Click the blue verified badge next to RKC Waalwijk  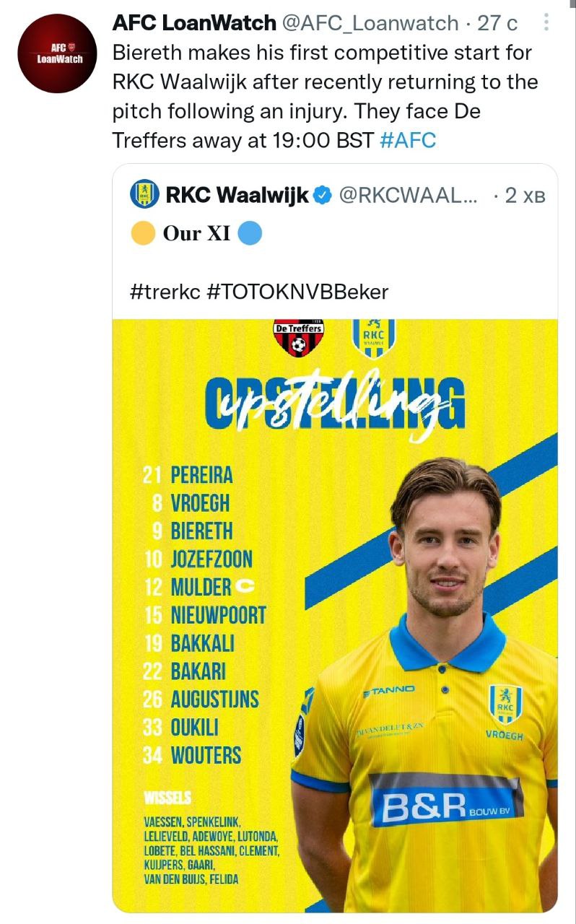(321, 195)
